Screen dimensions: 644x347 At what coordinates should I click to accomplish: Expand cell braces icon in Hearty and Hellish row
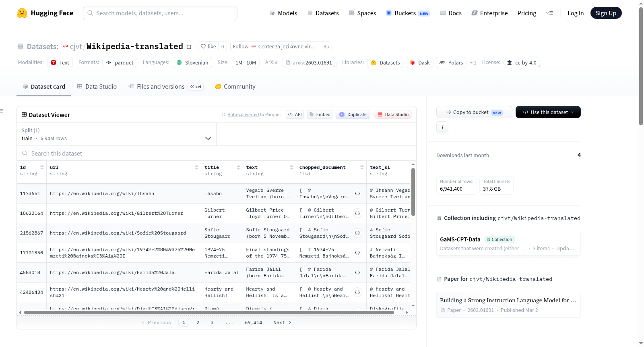tap(357, 292)
